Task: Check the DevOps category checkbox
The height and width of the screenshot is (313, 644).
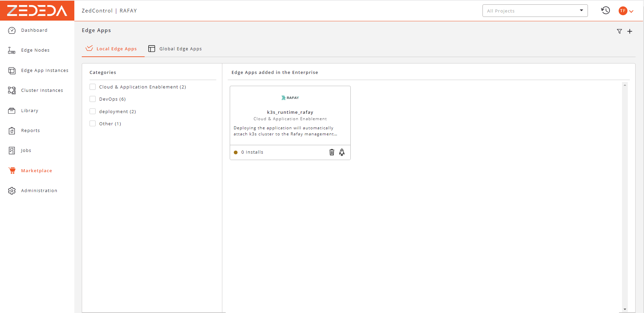Action: pos(93,99)
